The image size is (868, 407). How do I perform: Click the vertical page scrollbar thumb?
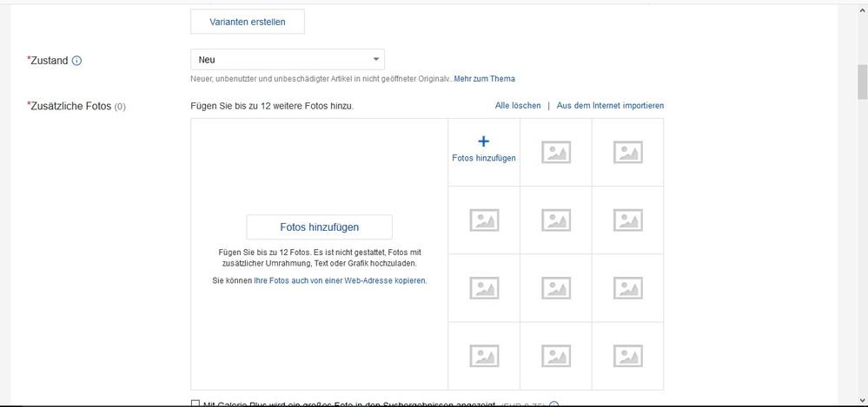862,82
